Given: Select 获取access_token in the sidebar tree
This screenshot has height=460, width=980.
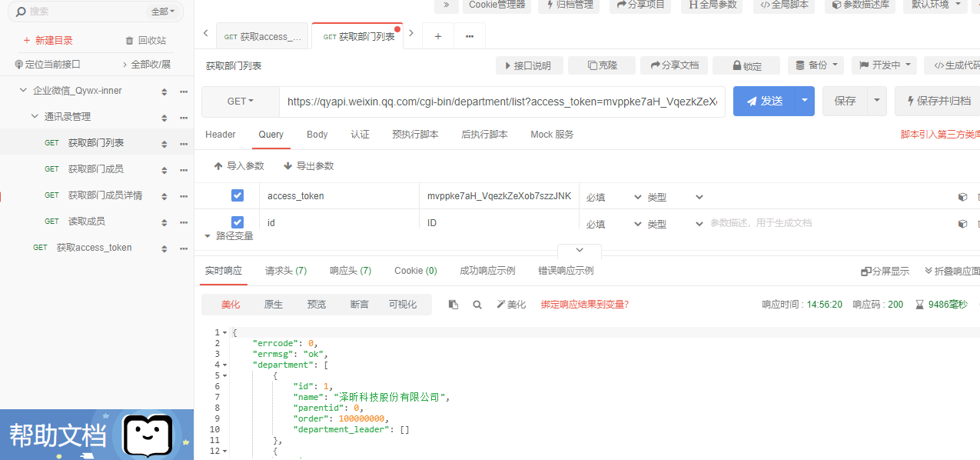Looking at the screenshot, I should 94,248.
